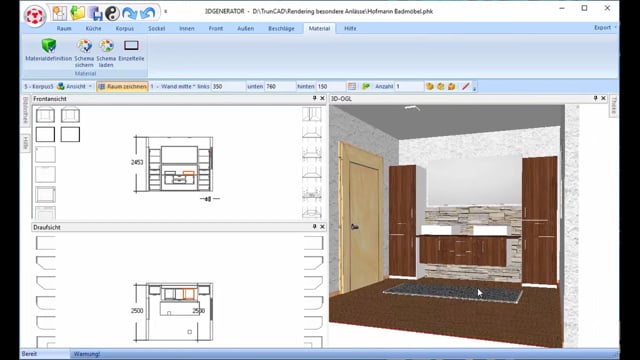Click the unten input field showing 760
Viewport: 640px width, 360px height.
click(280, 86)
